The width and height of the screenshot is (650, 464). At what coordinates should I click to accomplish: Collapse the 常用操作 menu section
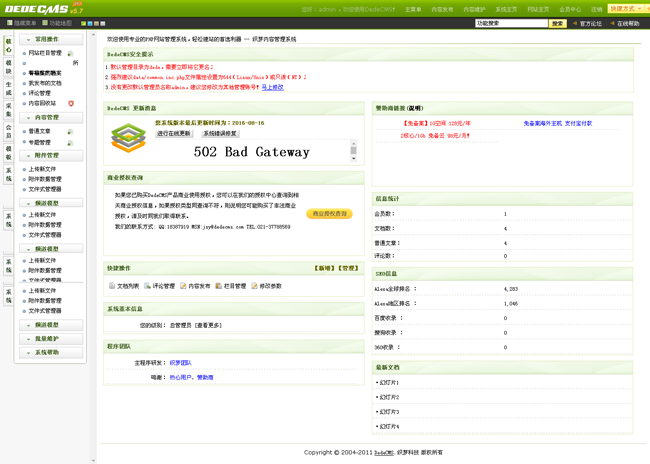click(51, 39)
